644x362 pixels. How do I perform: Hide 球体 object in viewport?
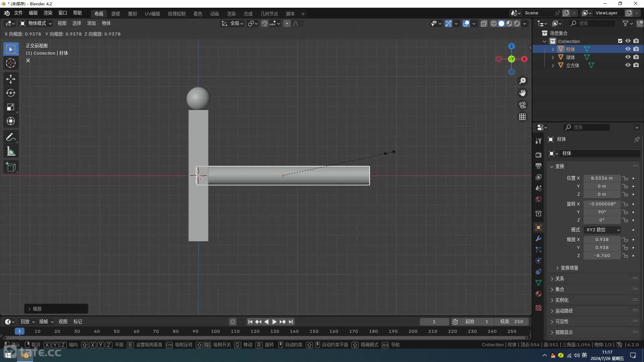coord(628,57)
